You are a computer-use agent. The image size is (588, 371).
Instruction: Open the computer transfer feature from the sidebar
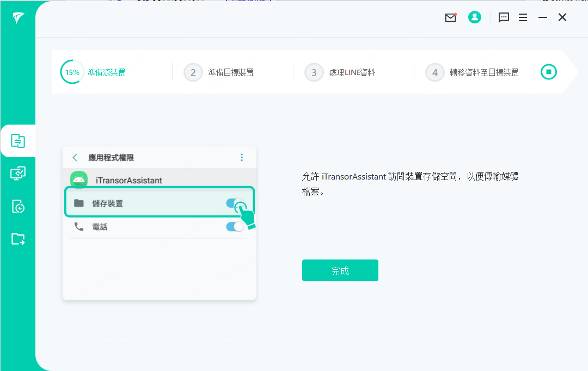tap(18, 174)
